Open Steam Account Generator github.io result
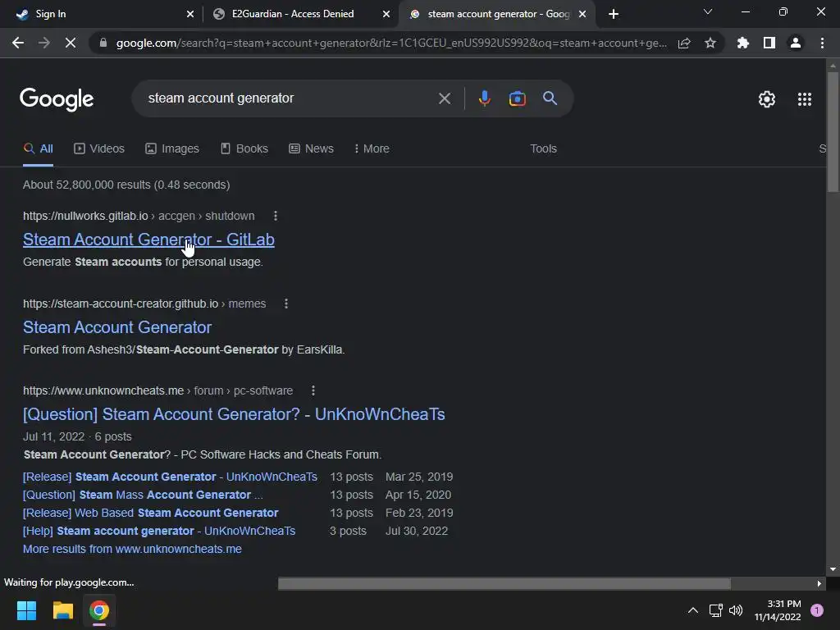 point(117,327)
